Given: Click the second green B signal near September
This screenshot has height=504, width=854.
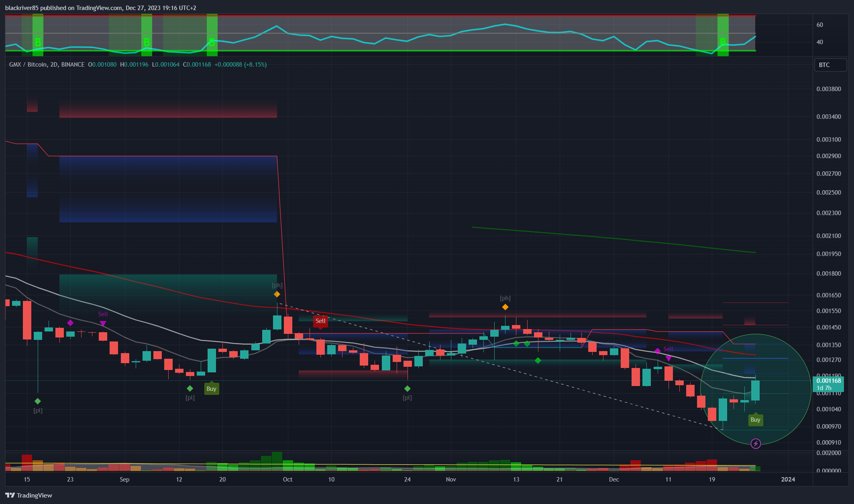Looking at the screenshot, I should [147, 42].
